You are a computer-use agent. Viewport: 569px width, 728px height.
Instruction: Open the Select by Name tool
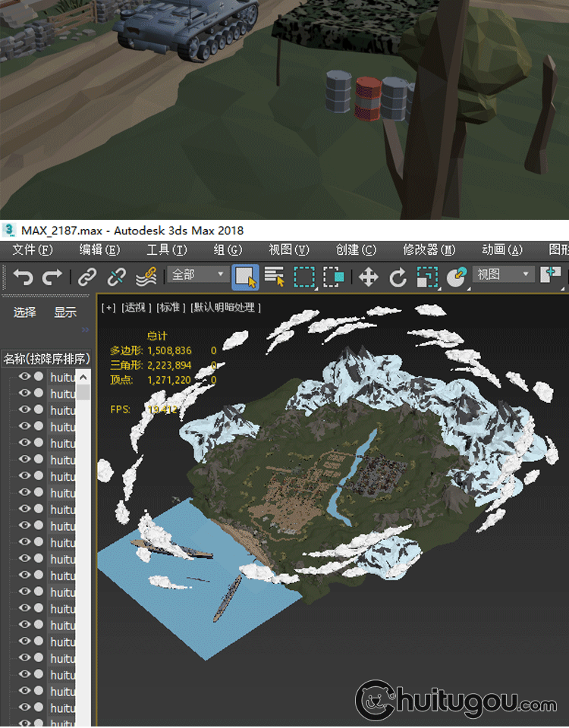point(274,277)
